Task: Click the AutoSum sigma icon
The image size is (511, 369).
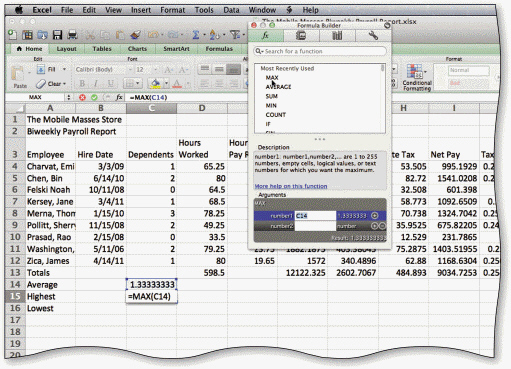Action: pos(196,35)
